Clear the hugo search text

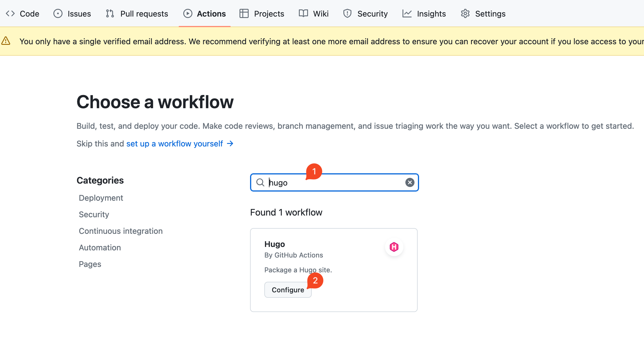[x=410, y=182]
